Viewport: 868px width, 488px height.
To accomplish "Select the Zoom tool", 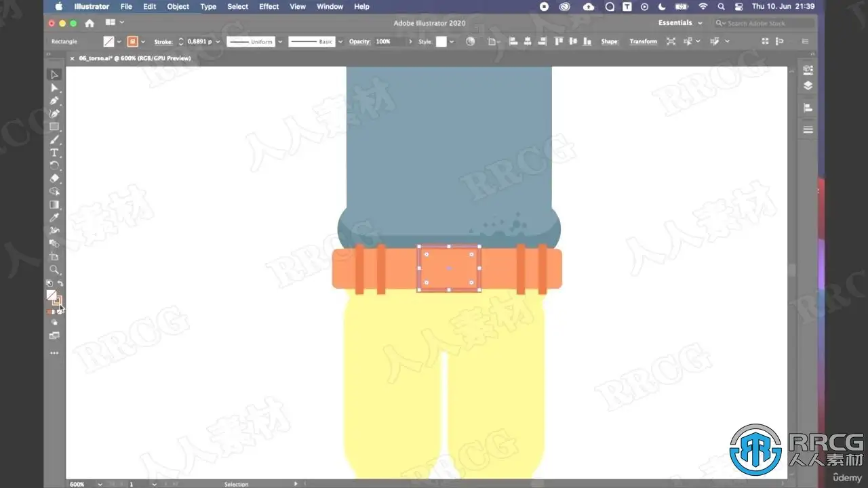I will tap(54, 270).
